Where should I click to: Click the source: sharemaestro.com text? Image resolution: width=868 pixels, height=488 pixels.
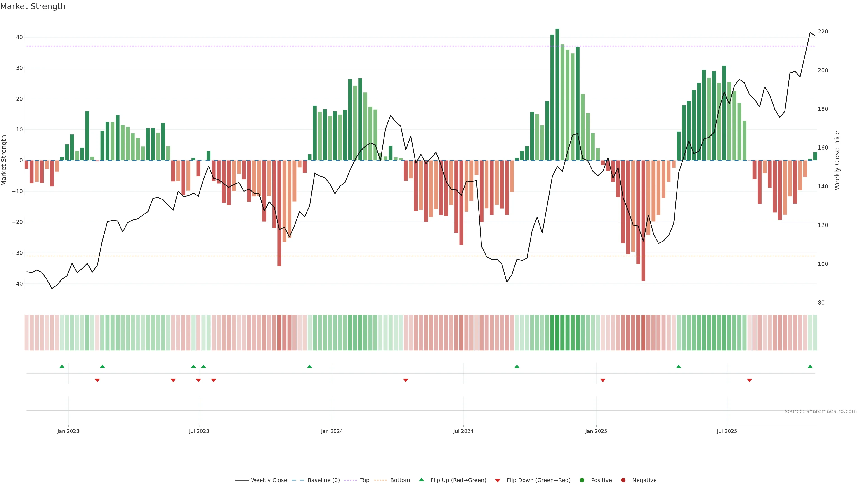coord(821,411)
